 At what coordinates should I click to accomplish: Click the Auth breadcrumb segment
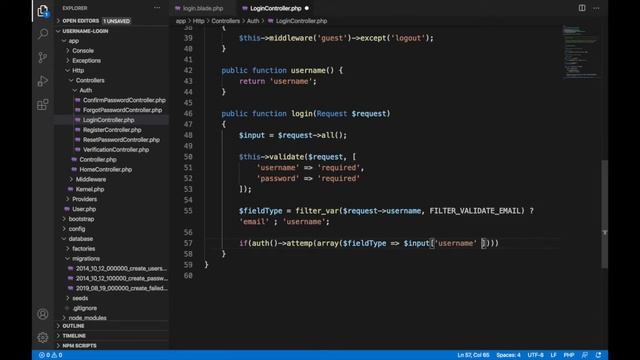click(253, 21)
